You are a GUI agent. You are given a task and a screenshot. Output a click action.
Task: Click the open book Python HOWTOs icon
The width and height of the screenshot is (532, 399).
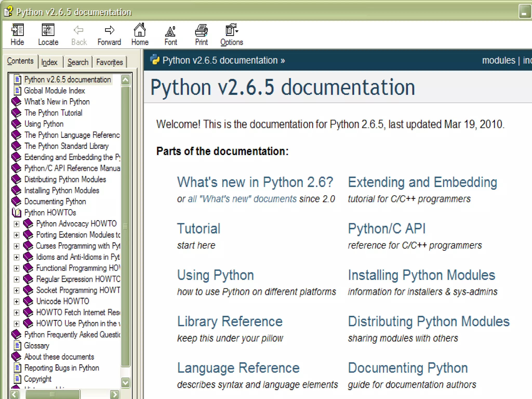click(x=16, y=212)
